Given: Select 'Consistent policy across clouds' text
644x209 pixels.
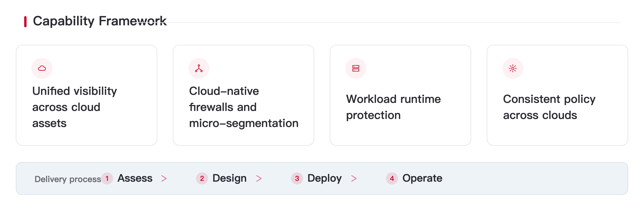Looking at the screenshot, I should [x=549, y=107].
